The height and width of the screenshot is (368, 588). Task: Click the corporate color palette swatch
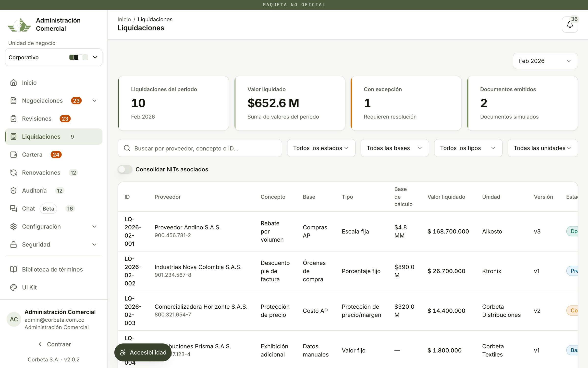78,57
